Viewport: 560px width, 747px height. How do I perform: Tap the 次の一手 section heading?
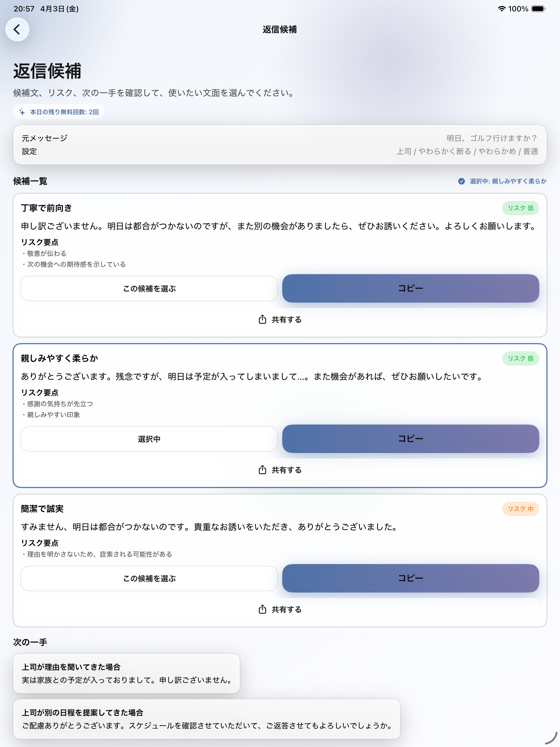click(30, 642)
